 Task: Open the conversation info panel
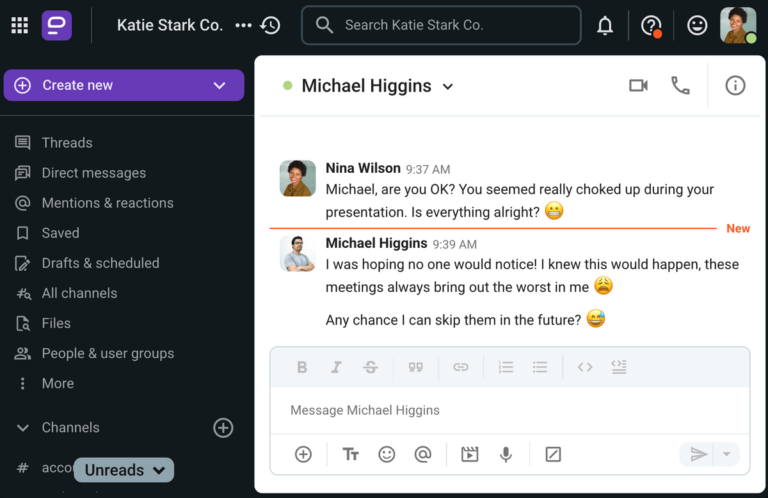(x=735, y=86)
